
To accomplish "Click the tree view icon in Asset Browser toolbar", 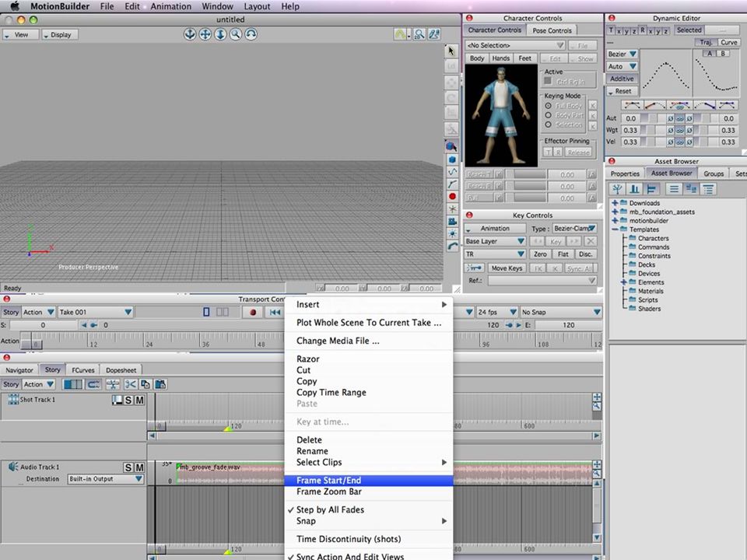I will click(x=617, y=189).
